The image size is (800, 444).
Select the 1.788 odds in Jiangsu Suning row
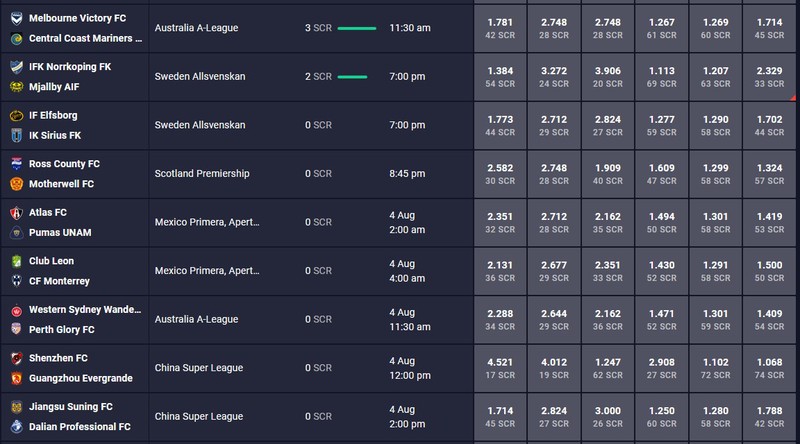point(769,416)
